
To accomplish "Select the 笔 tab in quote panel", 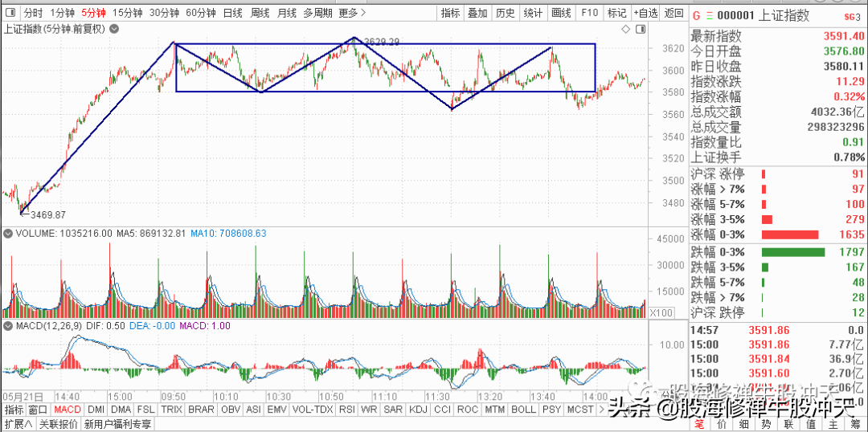I will click(x=700, y=424).
